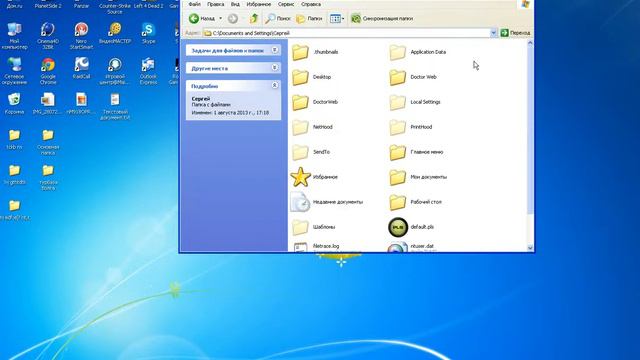The height and width of the screenshot is (360, 640).
Task: Select the Application Data folder
Action: click(417, 52)
